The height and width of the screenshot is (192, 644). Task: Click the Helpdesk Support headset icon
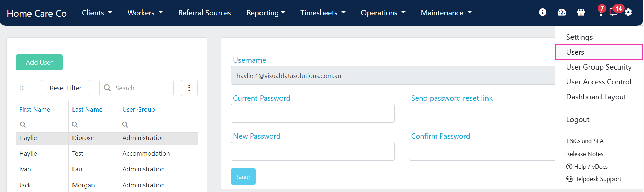pos(569,179)
